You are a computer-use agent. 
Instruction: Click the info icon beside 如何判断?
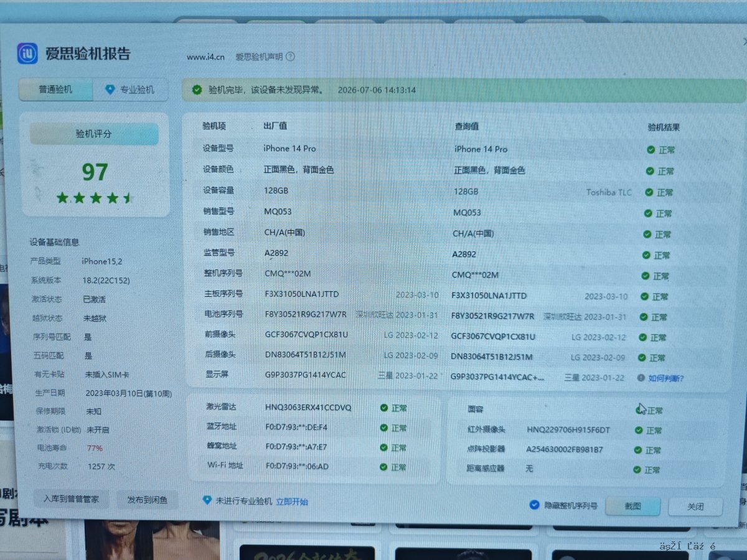tap(641, 378)
